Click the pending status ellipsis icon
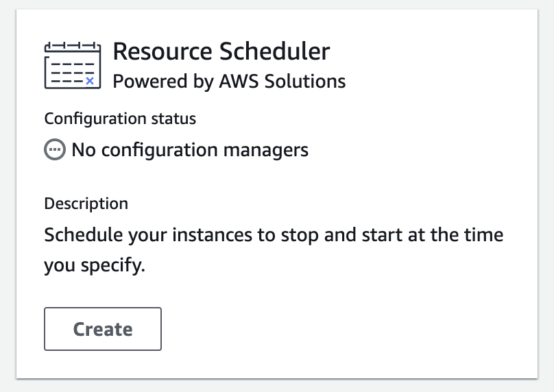The image size is (554, 392). pos(55,149)
